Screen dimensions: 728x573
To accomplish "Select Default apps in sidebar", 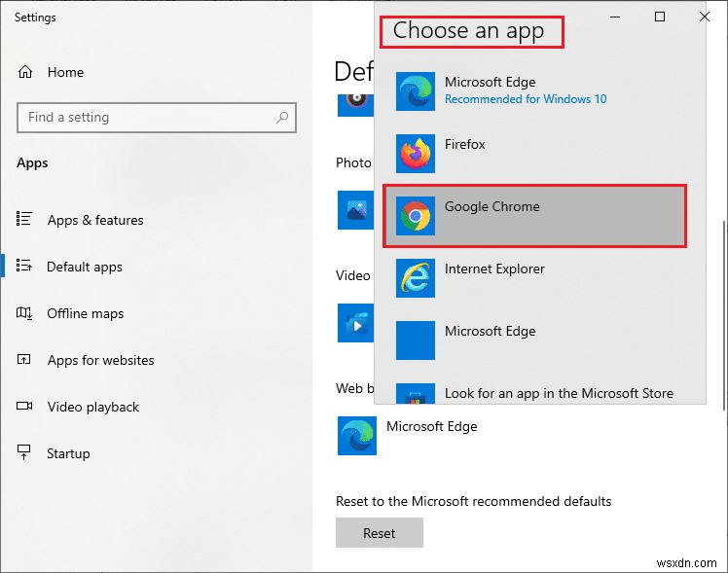I will [85, 267].
